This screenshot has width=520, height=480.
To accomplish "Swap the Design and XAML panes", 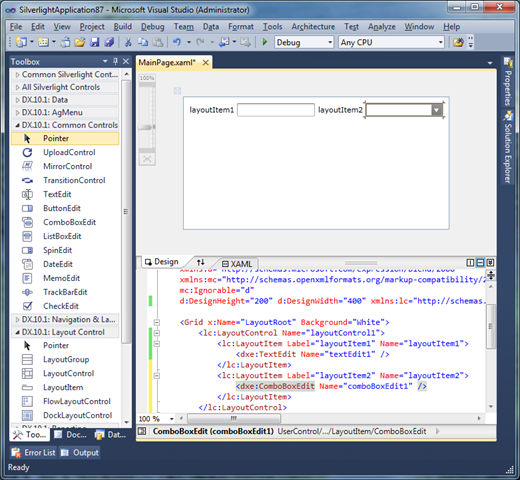I will [201, 262].
